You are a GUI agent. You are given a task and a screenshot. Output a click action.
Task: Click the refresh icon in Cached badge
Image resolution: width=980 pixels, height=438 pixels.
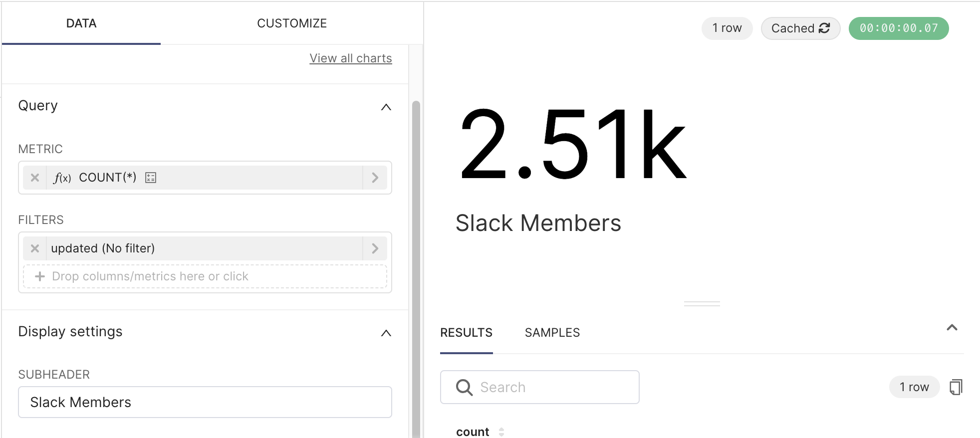pyautogui.click(x=824, y=28)
